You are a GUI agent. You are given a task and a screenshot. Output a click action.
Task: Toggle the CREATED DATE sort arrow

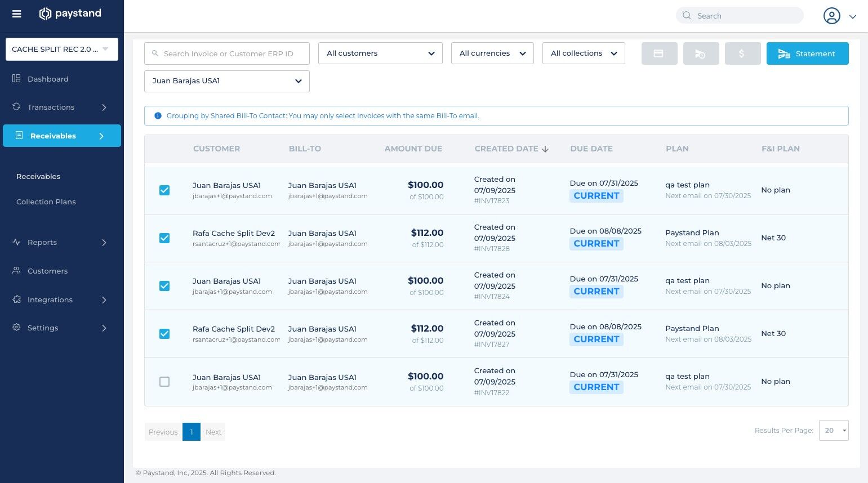[545, 149]
